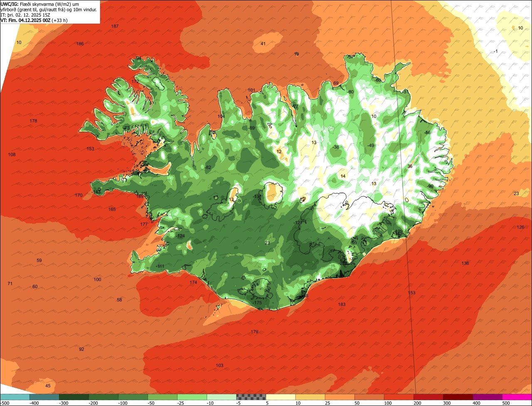Click the 'VT: Fim. 04.12.2025 00Z (+33 h)' line

[34, 20]
